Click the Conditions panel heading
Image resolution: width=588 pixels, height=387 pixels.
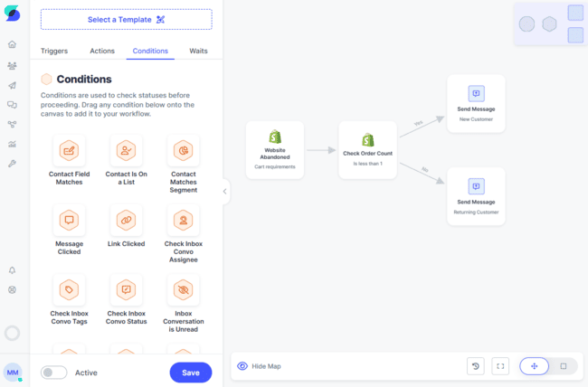(x=84, y=80)
